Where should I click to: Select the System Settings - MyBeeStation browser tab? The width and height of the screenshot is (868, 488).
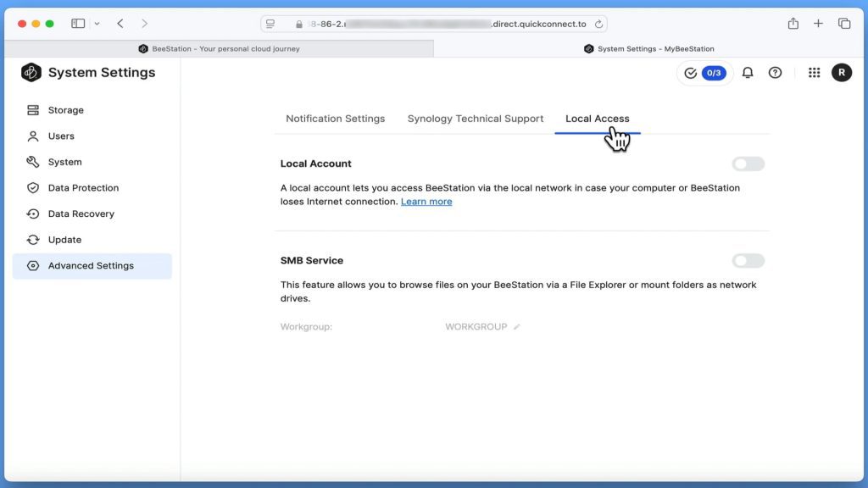(648, 48)
